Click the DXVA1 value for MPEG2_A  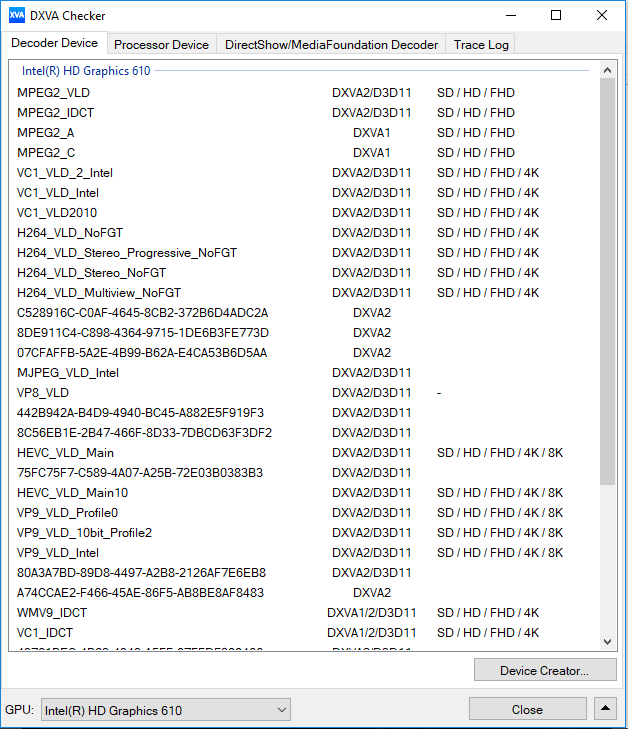(371, 133)
